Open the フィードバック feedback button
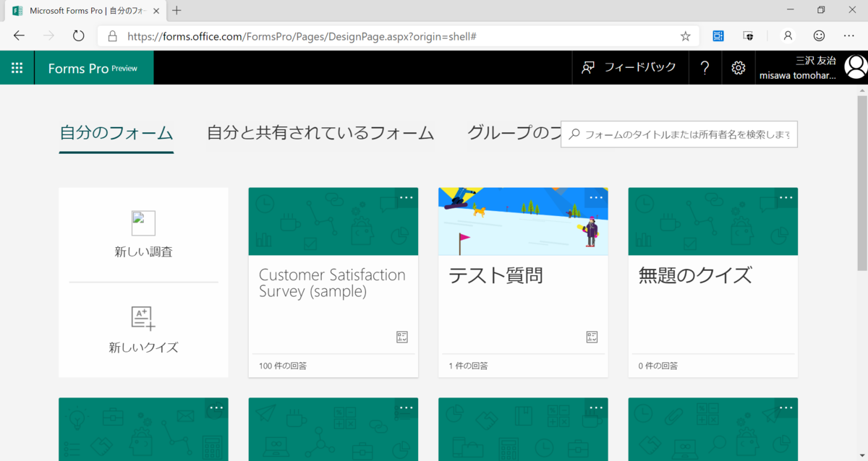Viewport: 868px width, 461px height. pos(629,67)
